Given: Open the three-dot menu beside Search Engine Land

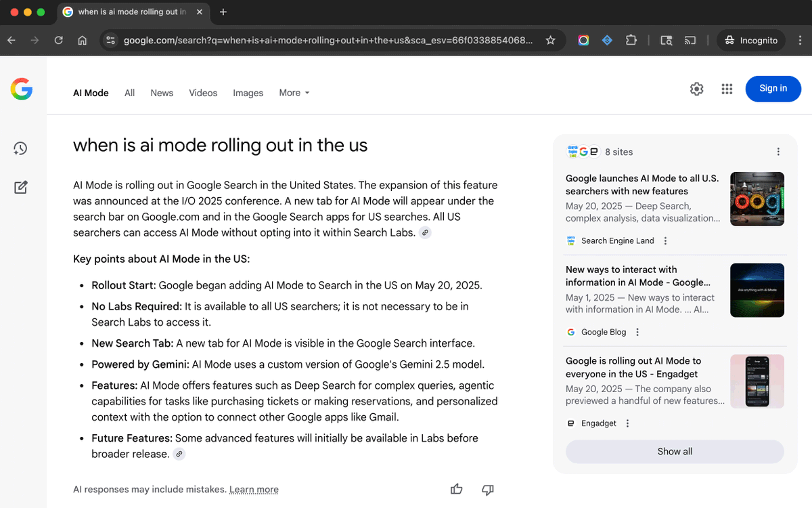Looking at the screenshot, I should [665, 240].
